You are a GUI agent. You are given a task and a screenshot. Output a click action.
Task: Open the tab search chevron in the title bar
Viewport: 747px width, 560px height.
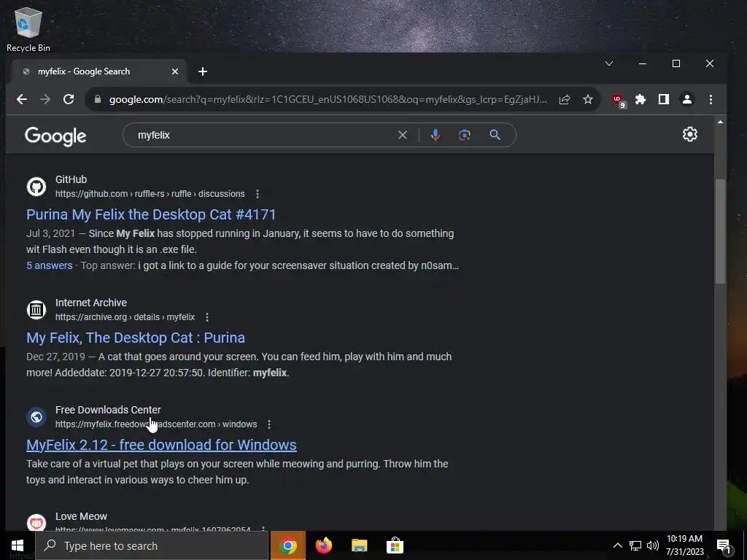point(609,63)
